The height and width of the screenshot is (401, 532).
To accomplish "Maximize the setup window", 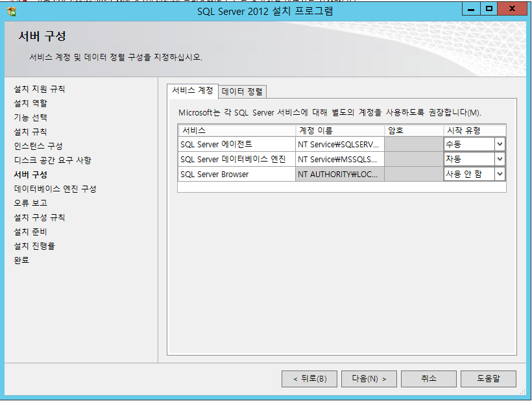I will pyautogui.click(x=489, y=9).
